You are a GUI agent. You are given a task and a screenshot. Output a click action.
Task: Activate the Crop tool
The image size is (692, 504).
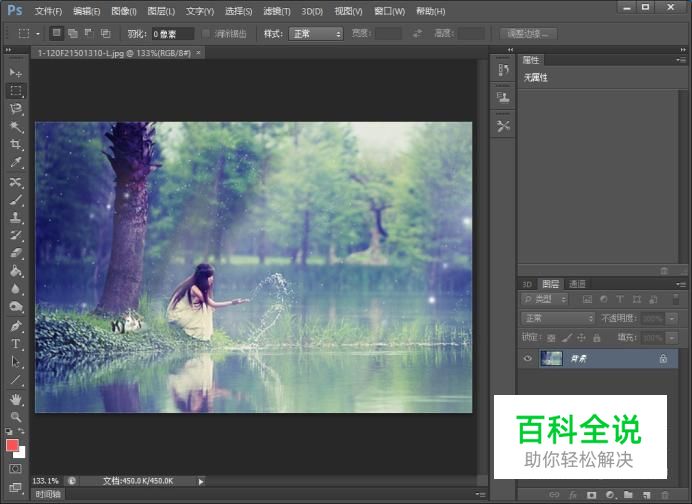point(16,145)
